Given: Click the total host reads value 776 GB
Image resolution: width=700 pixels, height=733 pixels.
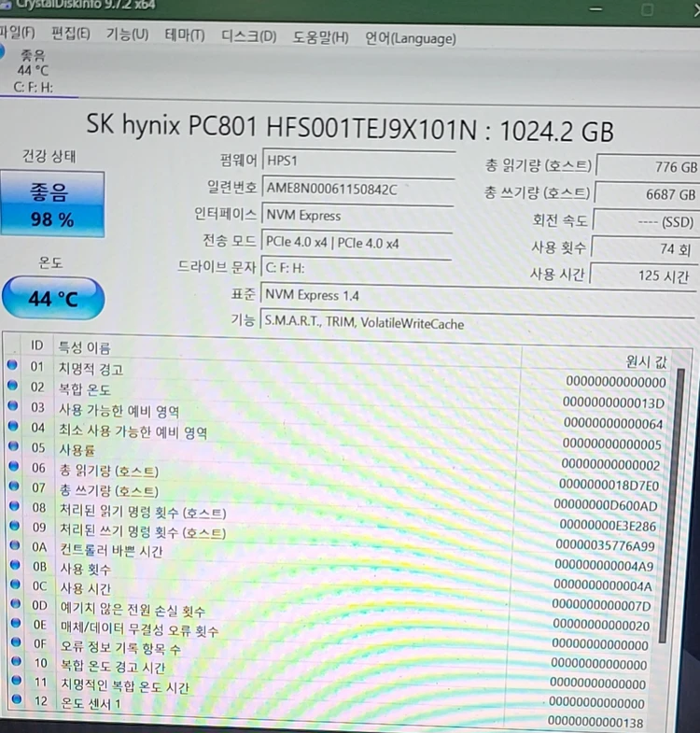Looking at the screenshot, I should (x=648, y=166).
